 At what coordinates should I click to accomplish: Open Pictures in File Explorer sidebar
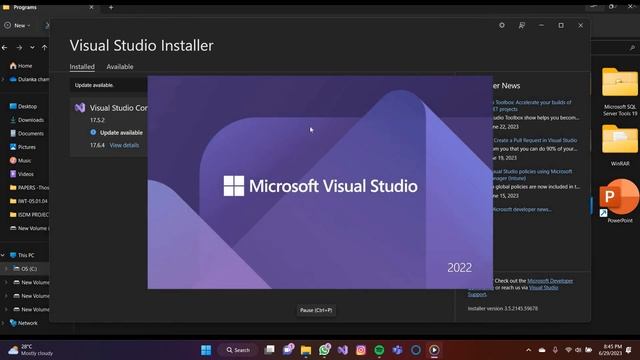22,147
